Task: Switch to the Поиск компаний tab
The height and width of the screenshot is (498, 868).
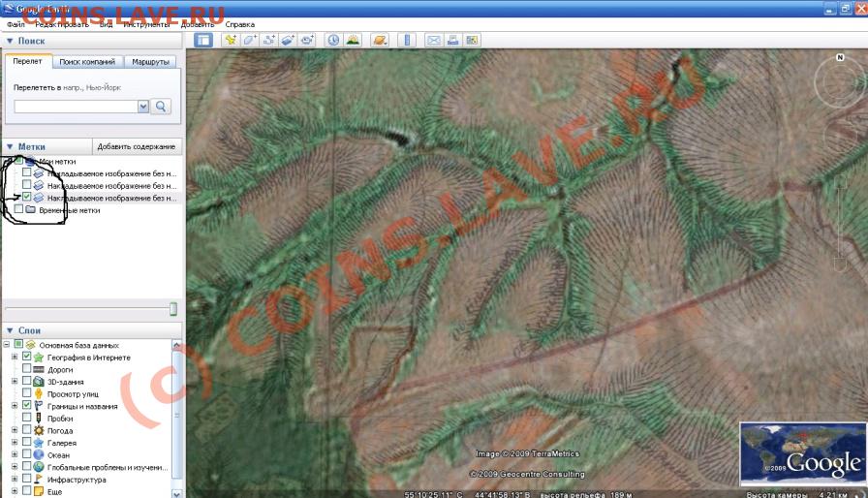Action: [x=87, y=62]
